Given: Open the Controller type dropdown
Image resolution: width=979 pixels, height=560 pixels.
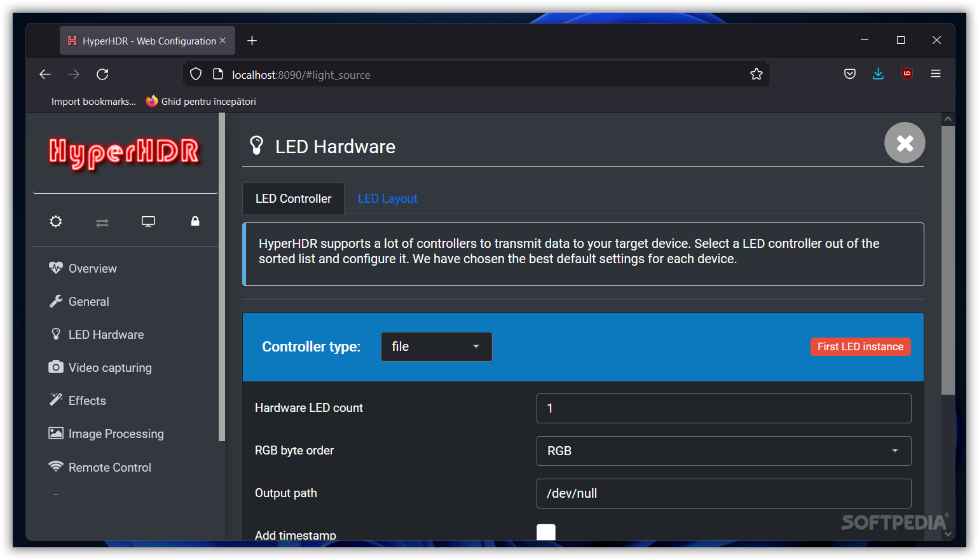Looking at the screenshot, I should 437,346.
